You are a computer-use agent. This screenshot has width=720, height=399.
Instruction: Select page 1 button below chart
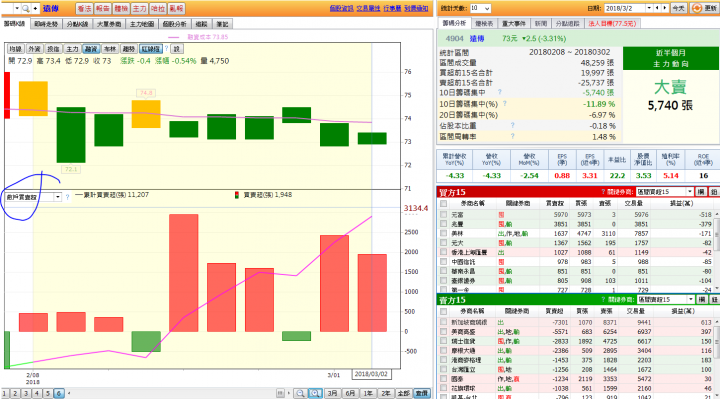(5, 393)
